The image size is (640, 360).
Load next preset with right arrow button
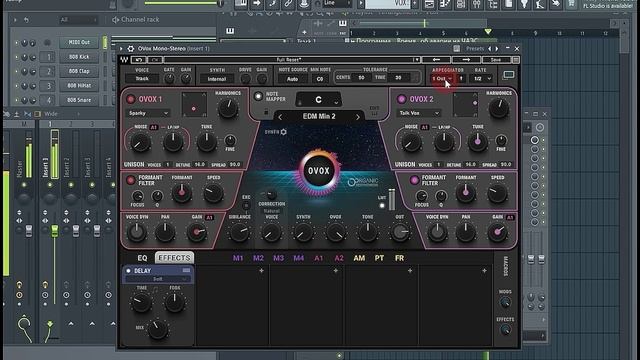pos(466,60)
